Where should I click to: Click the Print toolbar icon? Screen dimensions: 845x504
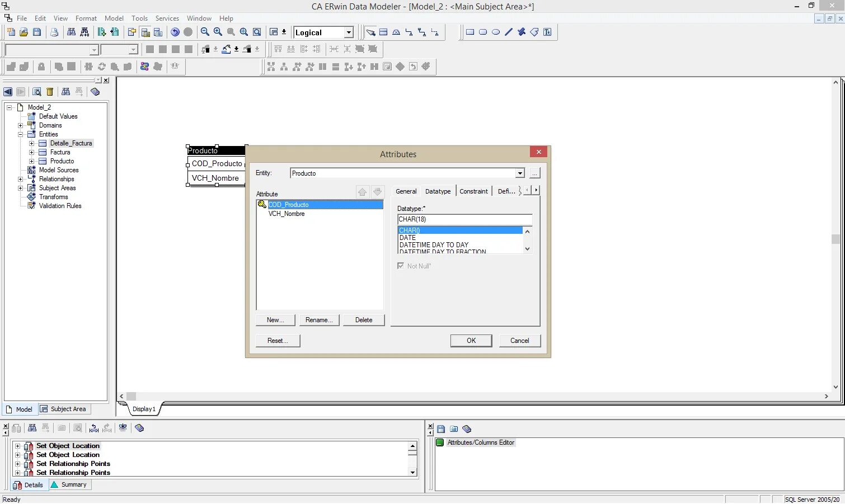tap(54, 32)
